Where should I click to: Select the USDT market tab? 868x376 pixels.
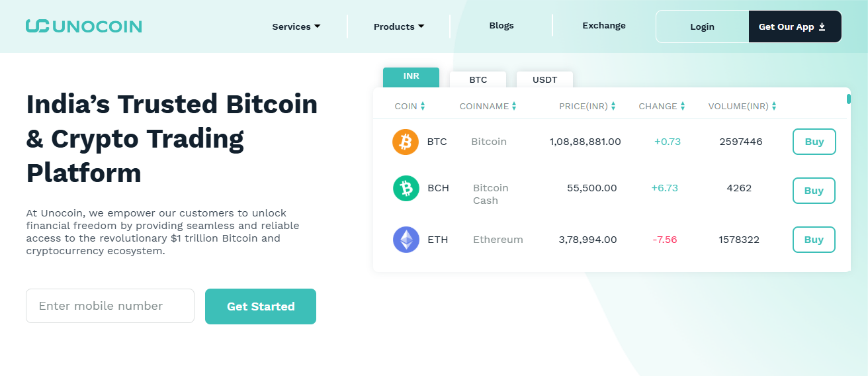pyautogui.click(x=544, y=79)
